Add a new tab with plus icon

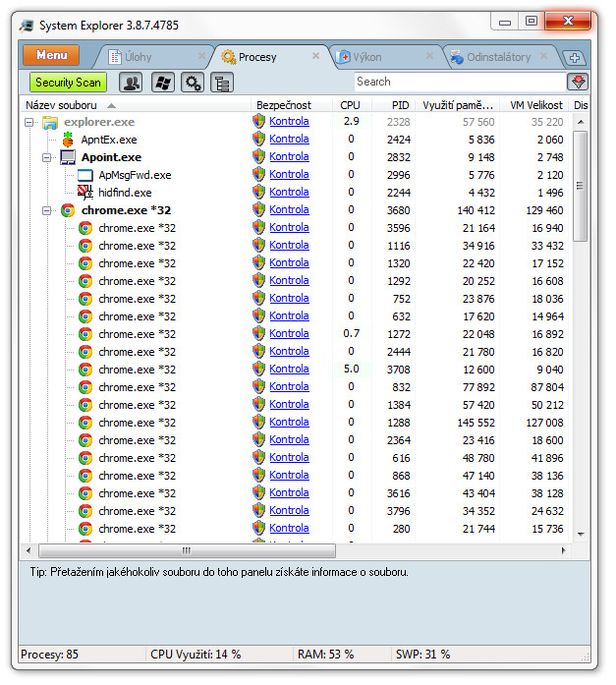click(x=575, y=58)
